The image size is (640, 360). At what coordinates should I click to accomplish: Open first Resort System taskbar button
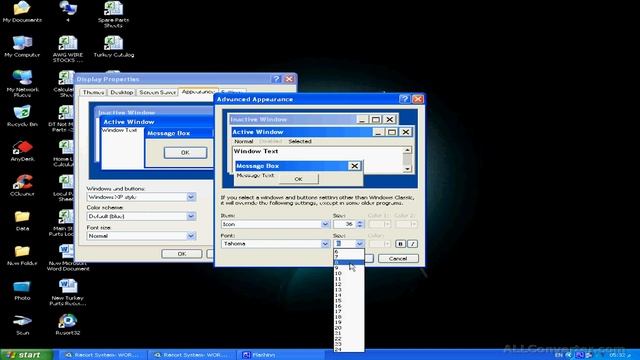coord(102,355)
